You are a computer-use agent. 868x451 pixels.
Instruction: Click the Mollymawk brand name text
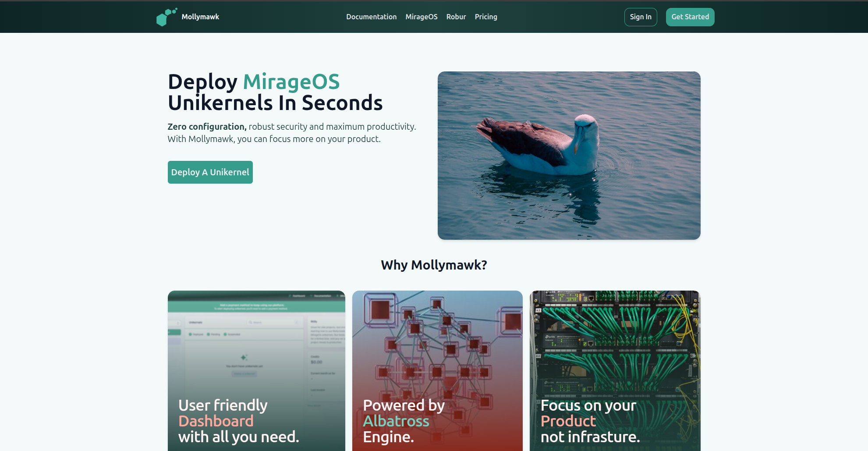tap(200, 17)
